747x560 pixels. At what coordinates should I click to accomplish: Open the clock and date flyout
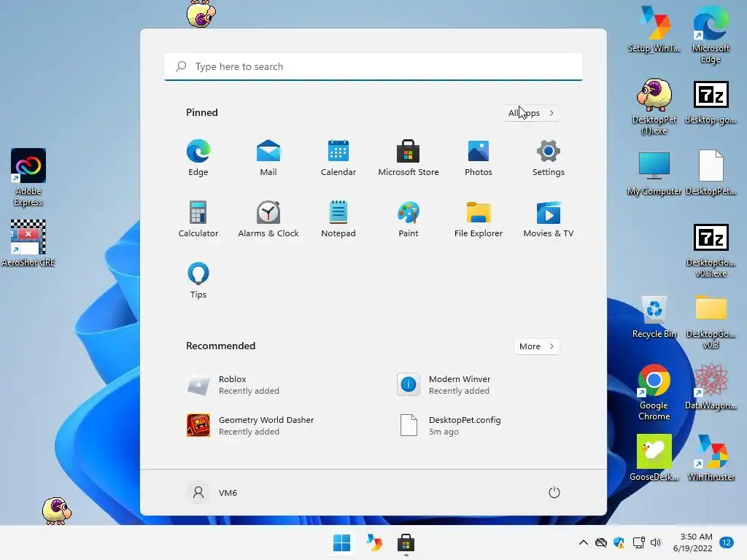pyautogui.click(x=692, y=542)
